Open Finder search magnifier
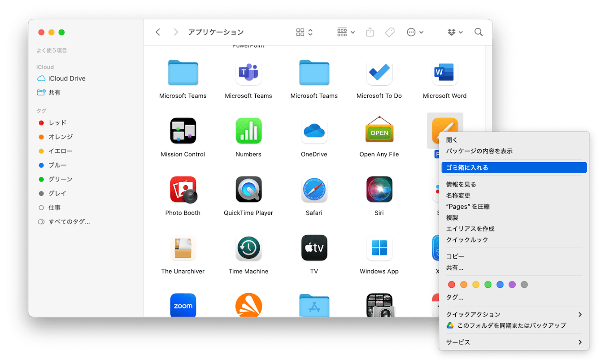Screen dimensions: 601x364 tap(479, 32)
